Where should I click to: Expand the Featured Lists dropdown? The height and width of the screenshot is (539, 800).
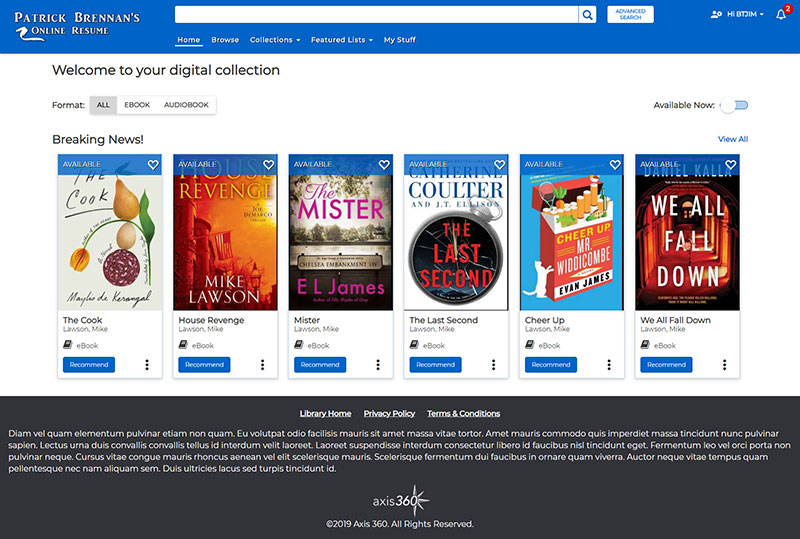click(x=341, y=40)
